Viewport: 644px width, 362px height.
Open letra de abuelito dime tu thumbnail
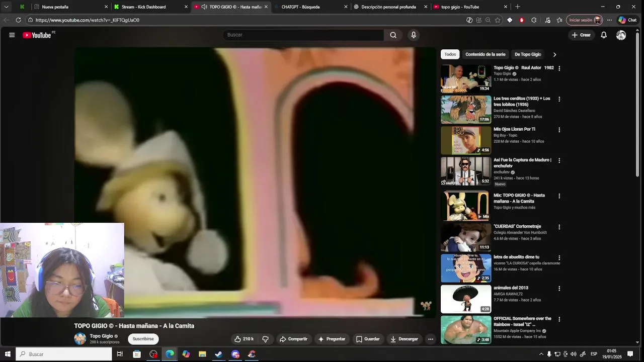[466, 268]
